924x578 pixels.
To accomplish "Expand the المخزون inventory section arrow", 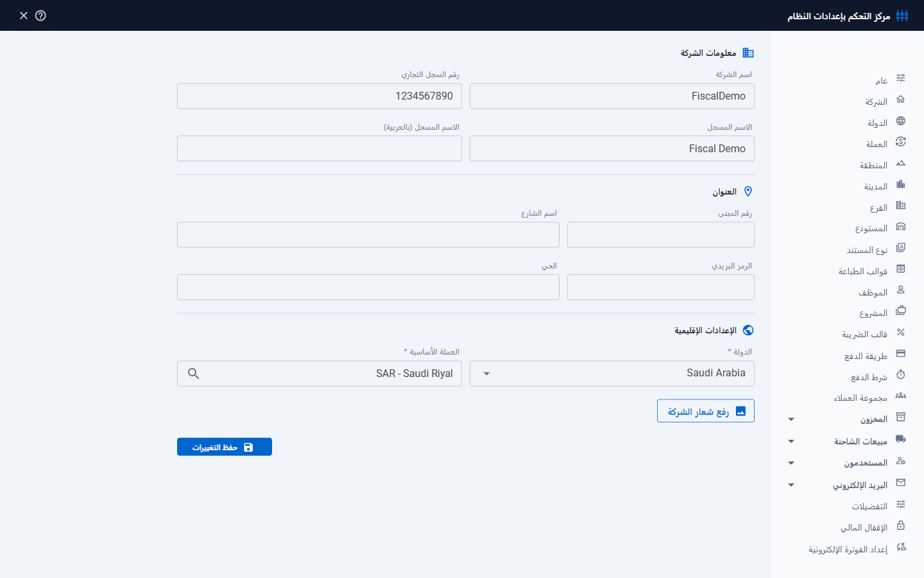I will tap(791, 419).
